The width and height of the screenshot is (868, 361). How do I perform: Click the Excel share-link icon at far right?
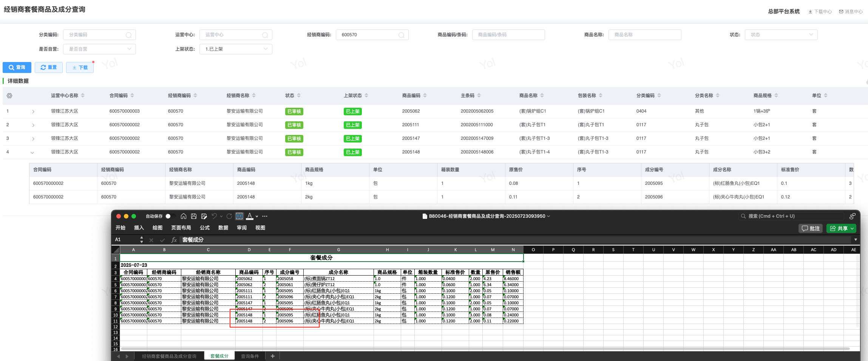point(852,216)
